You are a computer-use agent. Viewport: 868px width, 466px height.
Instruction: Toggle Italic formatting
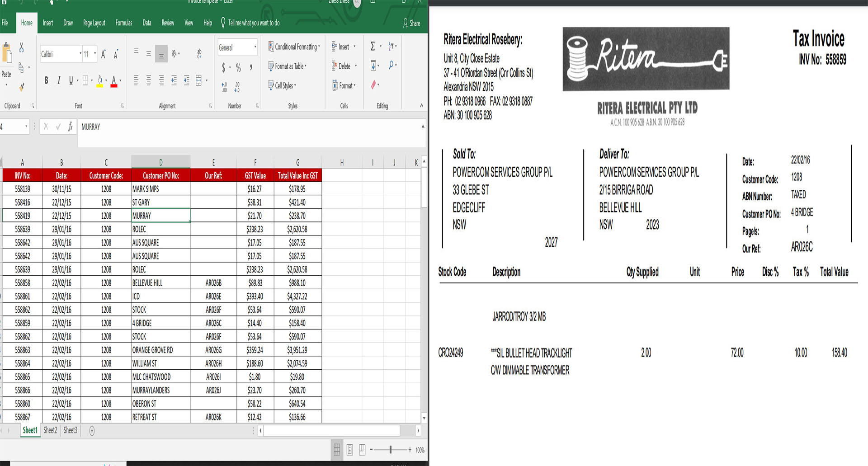pos(59,80)
